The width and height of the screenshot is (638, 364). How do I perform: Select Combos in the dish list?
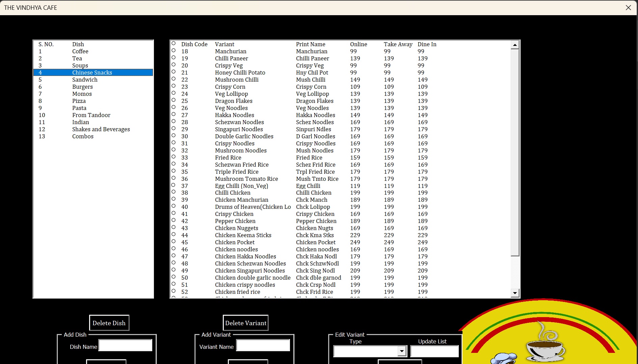83,136
